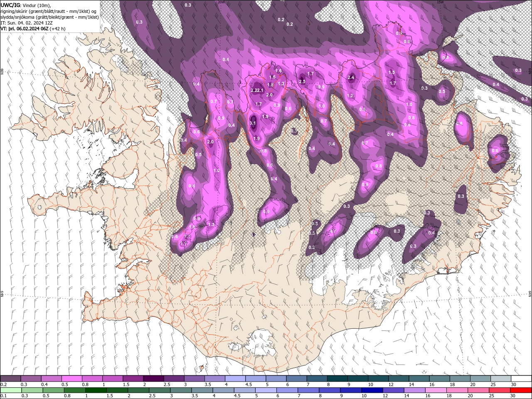The image size is (532, 399).
Task: Click the "slydda/snjókoma" legend description line
Action: coord(50,17)
